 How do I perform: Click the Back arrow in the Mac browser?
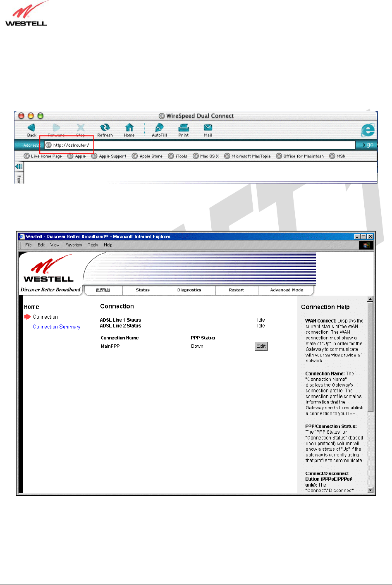tap(31, 127)
